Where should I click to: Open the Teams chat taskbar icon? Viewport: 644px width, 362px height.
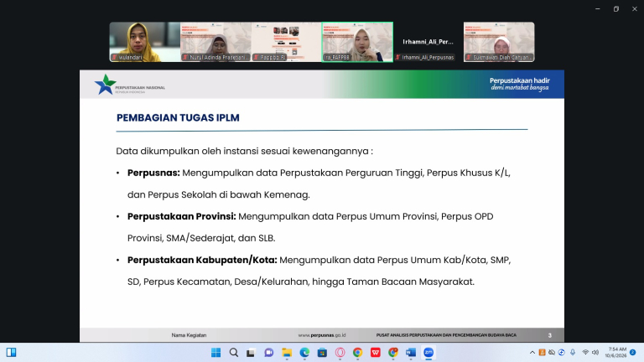[x=269, y=353]
